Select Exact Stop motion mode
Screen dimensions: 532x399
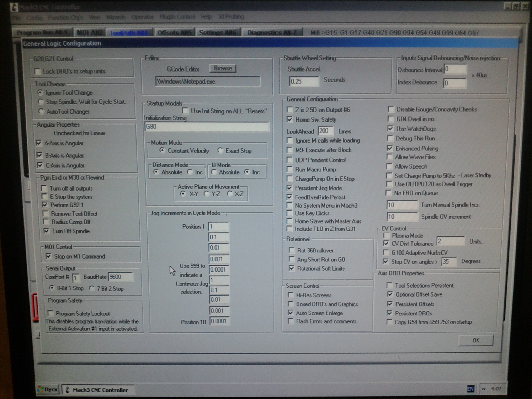point(220,150)
